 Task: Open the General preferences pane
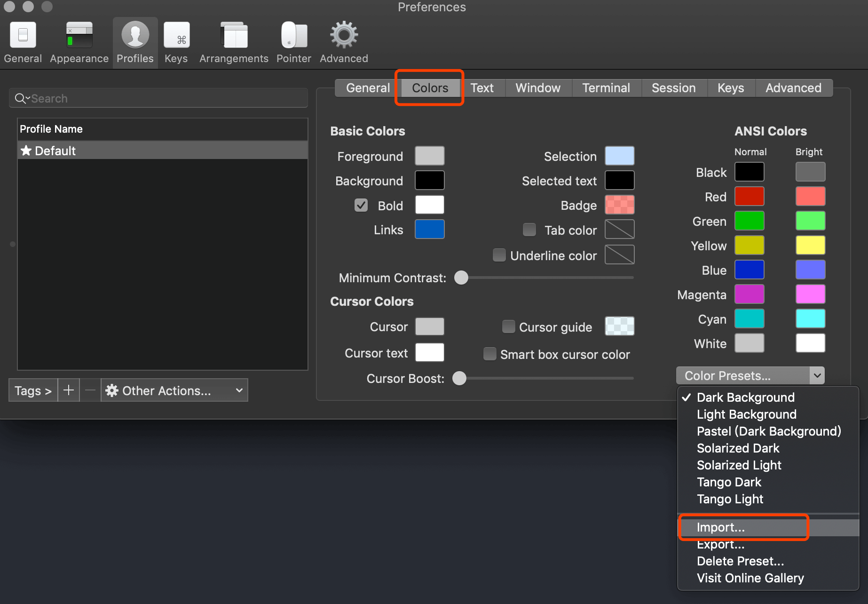click(x=23, y=42)
